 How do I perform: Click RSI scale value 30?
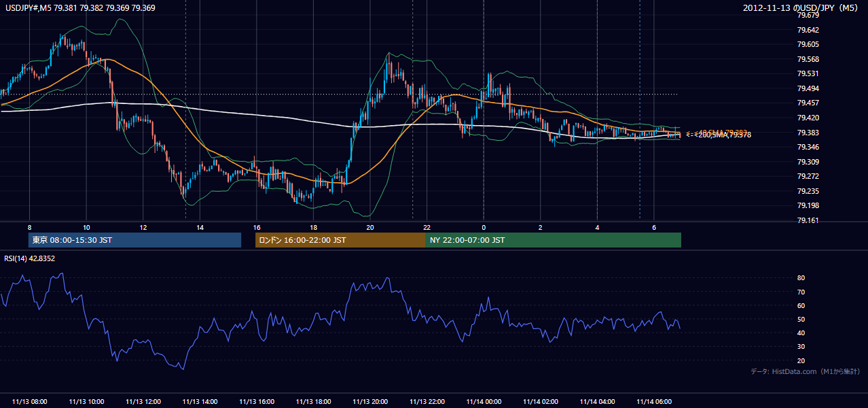pyautogui.click(x=801, y=347)
